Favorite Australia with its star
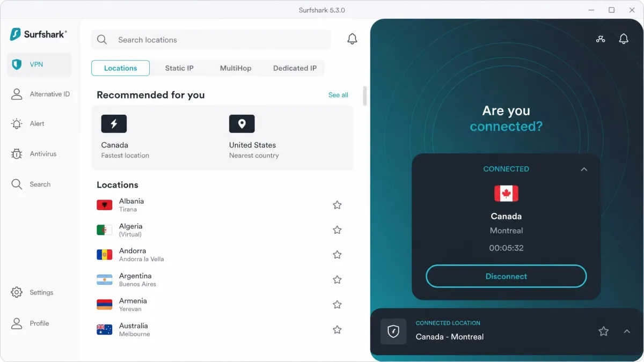 [x=337, y=330]
